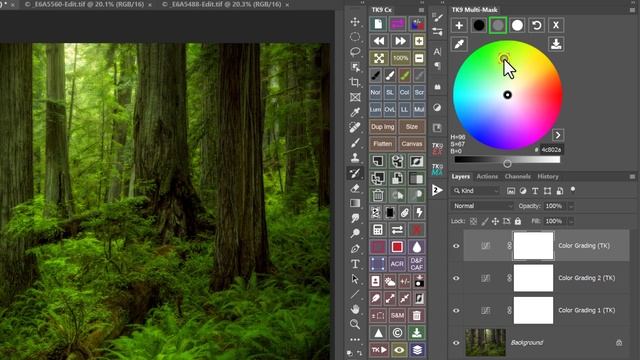Select the Eraser tool
640x360 pixels.
(x=355, y=188)
